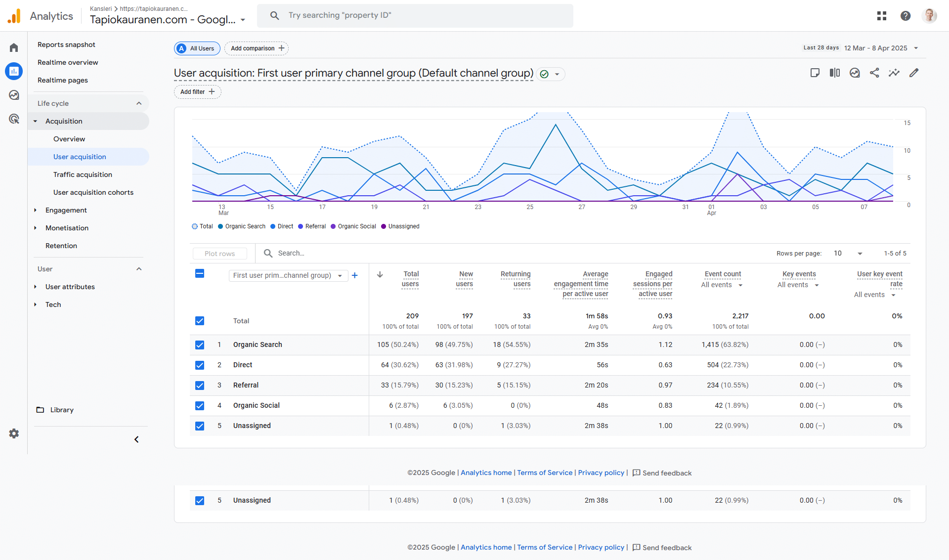Open Admin settings gear icon

point(14,433)
